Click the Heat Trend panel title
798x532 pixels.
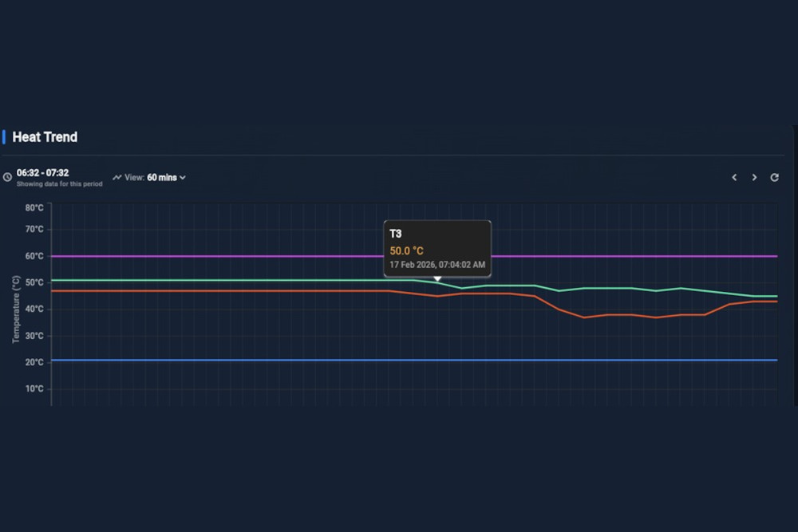click(45, 137)
